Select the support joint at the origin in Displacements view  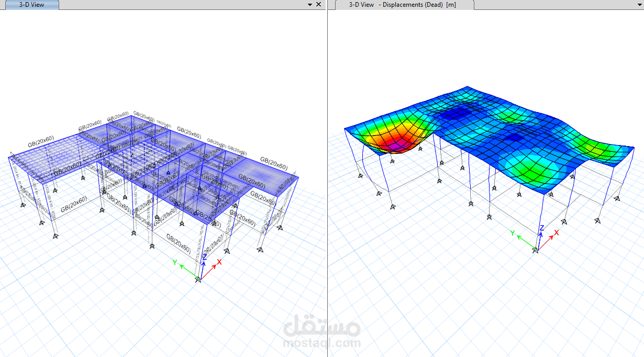pyautogui.click(x=535, y=251)
